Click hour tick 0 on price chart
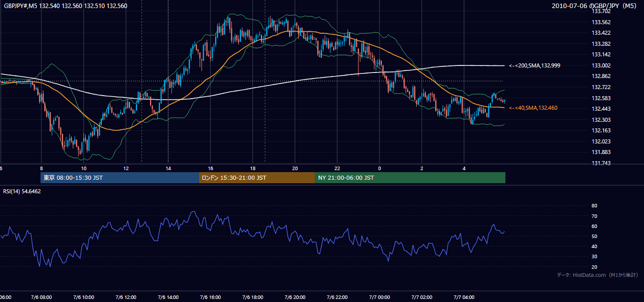Image resolution: width=644 pixels, height=302 pixels. [x=380, y=169]
